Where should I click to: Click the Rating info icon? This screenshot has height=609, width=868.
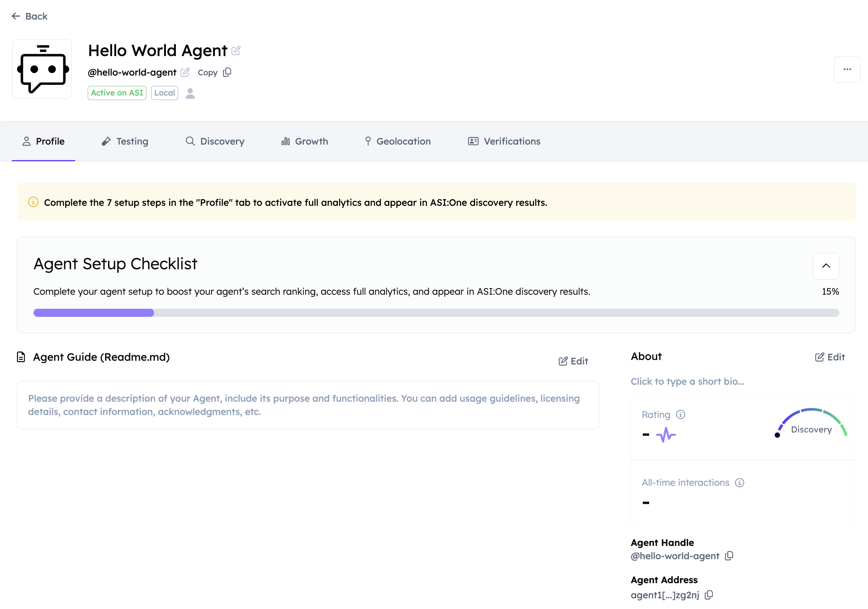pyautogui.click(x=680, y=415)
